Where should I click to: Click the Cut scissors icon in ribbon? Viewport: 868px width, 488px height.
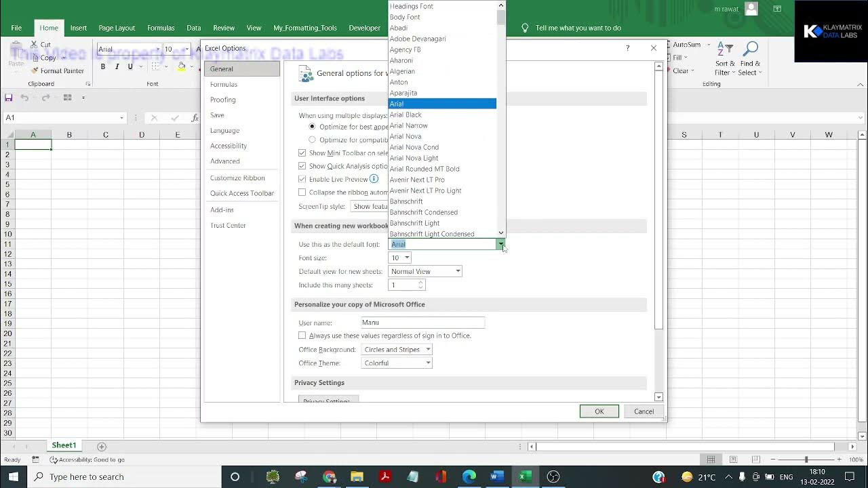click(34, 45)
